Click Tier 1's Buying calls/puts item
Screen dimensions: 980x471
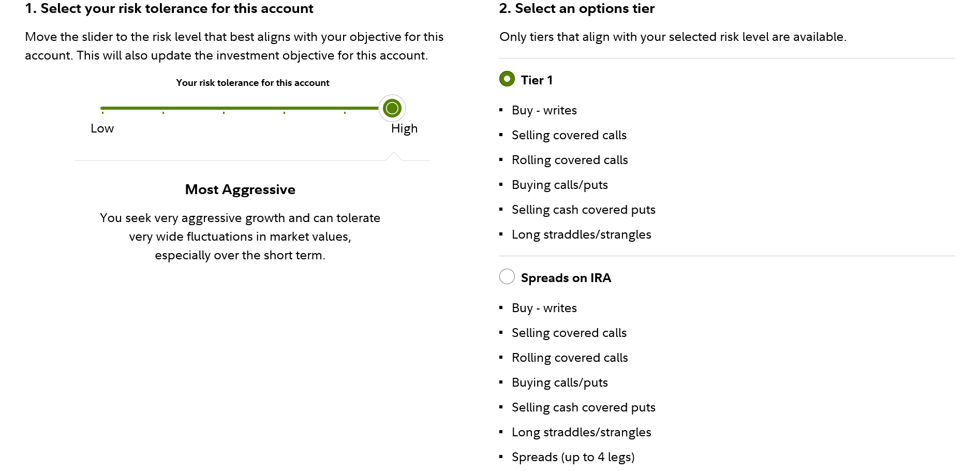click(559, 185)
